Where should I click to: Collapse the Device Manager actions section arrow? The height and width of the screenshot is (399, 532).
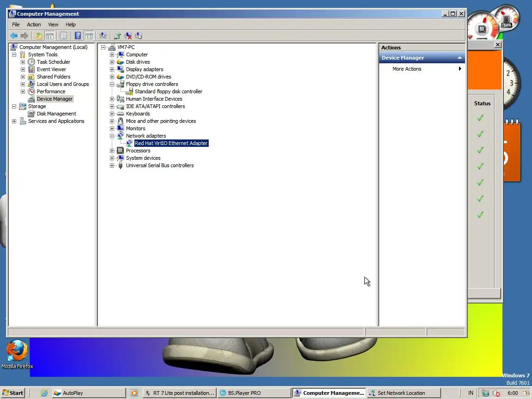click(x=459, y=58)
